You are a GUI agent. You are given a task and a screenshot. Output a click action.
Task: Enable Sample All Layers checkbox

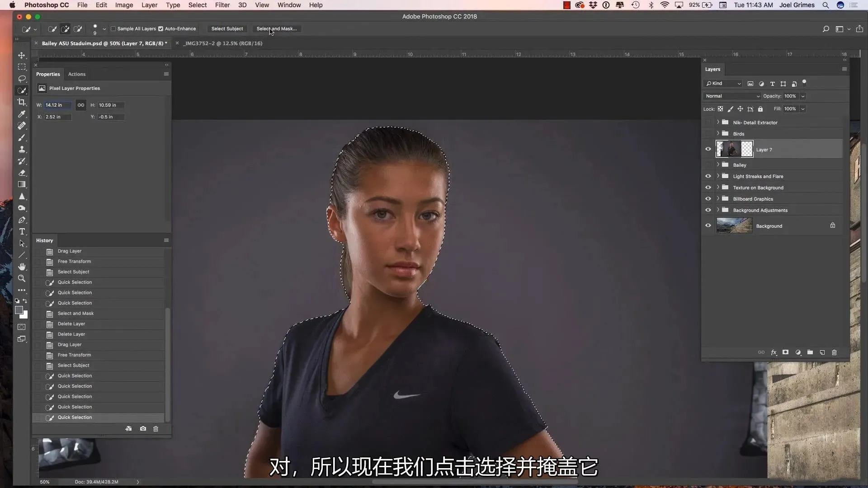113,29
